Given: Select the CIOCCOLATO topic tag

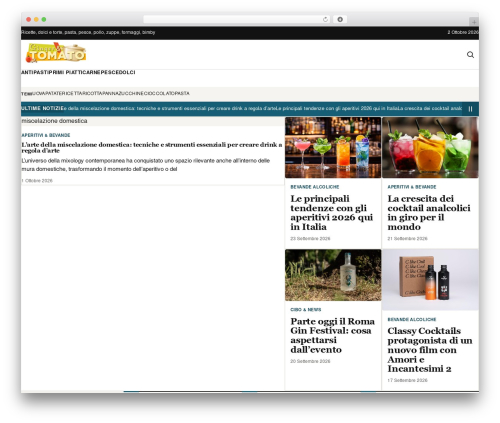Looking at the screenshot, I should click(x=159, y=93).
